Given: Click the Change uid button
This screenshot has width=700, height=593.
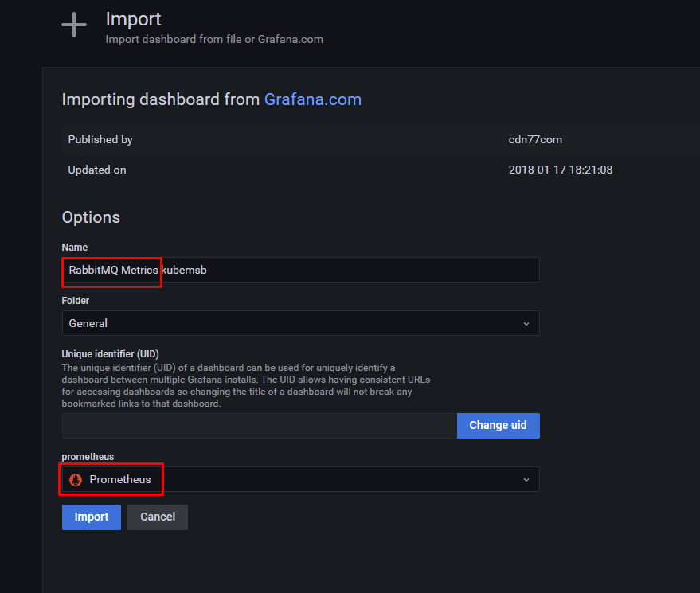Looking at the screenshot, I should [x=499, y=426].
